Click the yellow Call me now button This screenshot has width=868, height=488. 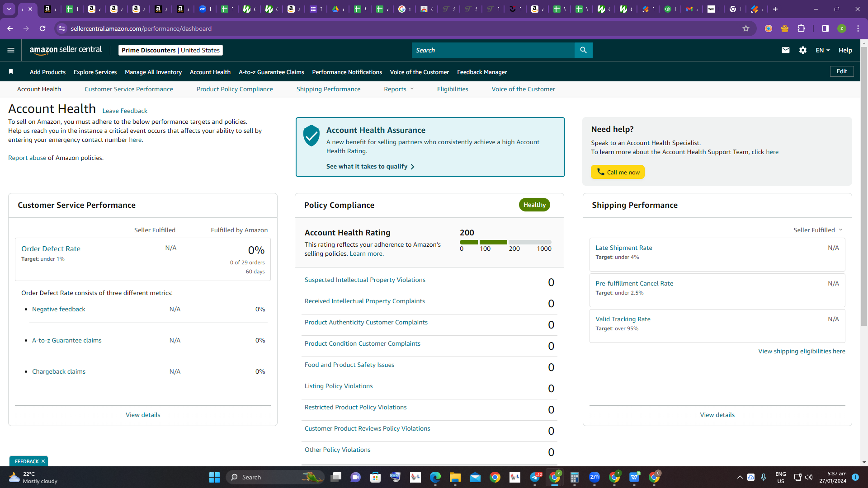(618, 172)
